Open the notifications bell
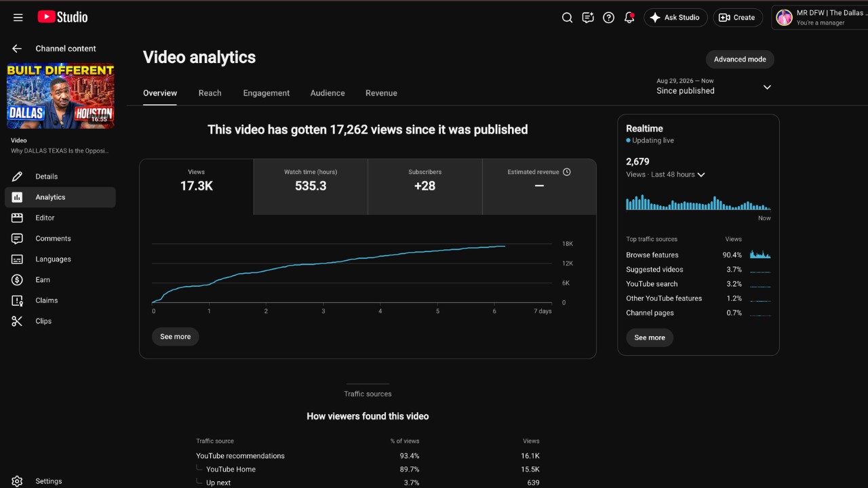The image size is (868, 488). pos(629,18)
